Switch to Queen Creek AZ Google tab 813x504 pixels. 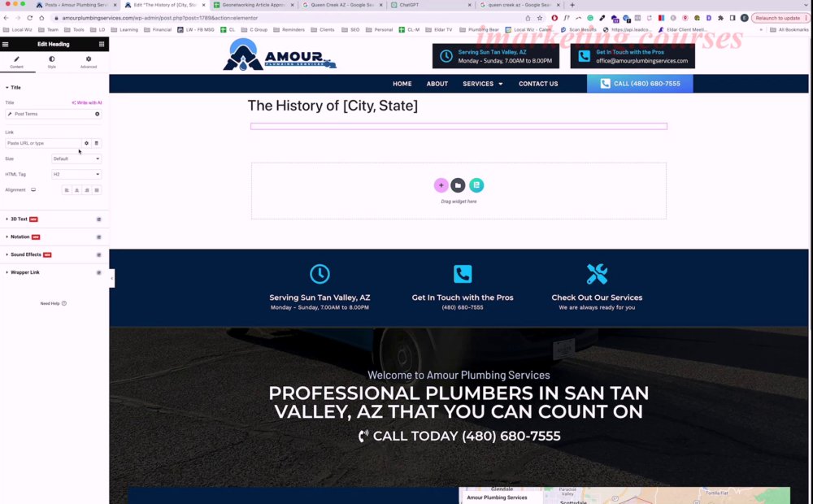(x=342, y=5)
